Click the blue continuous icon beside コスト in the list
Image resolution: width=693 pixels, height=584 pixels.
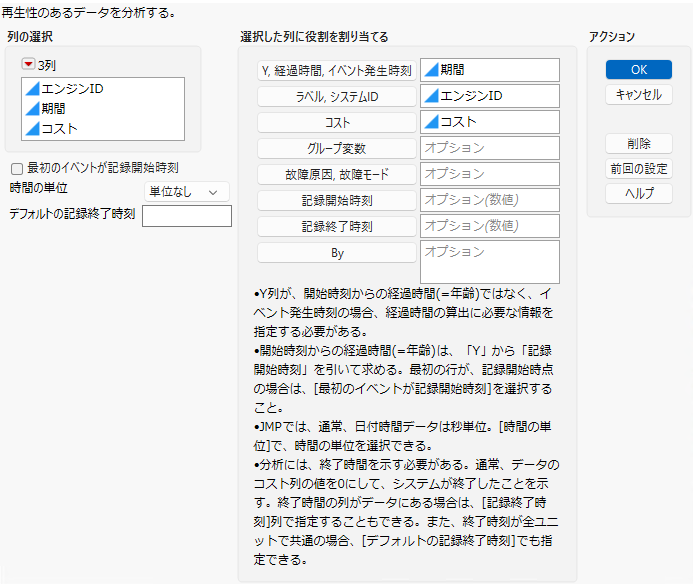(x=33, y=129)
